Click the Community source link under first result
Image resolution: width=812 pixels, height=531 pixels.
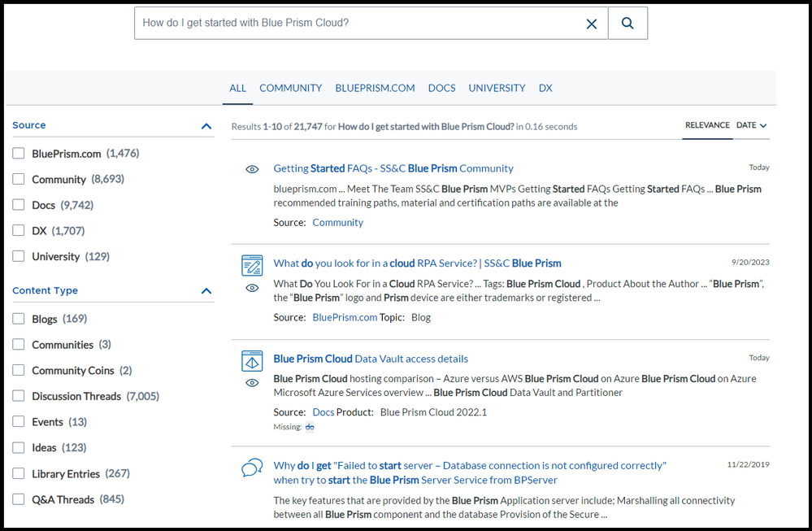click(337, 222)
